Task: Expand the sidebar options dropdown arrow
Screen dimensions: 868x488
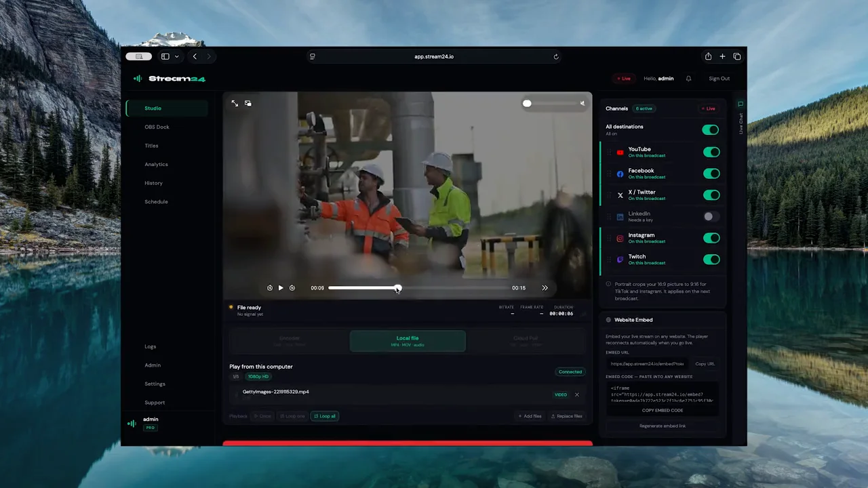Action: [x=177, y=57]
